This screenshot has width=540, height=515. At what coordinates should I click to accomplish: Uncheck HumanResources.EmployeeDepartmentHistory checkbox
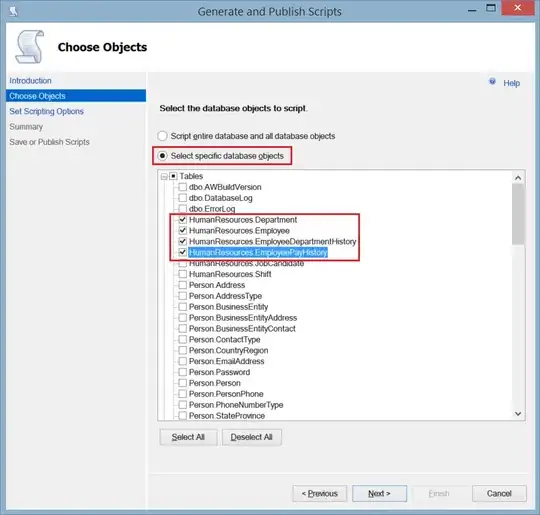click(x=183, y=241)
